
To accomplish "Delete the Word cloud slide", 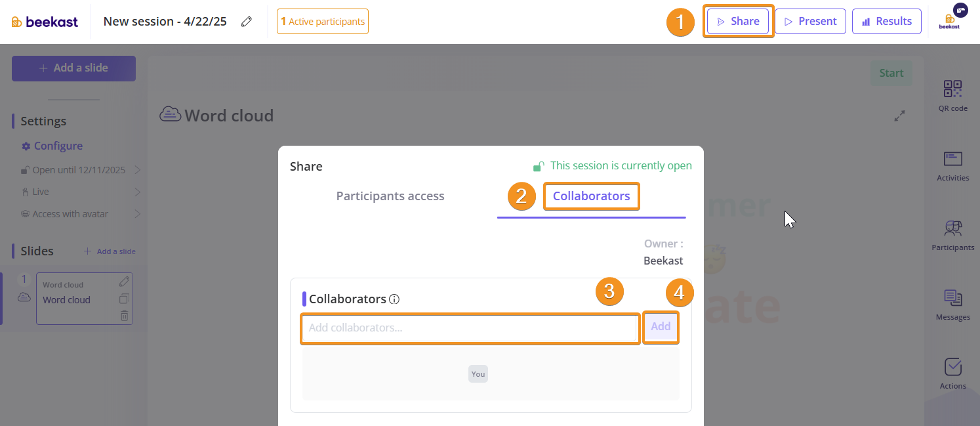I will (x=125, y=316).
